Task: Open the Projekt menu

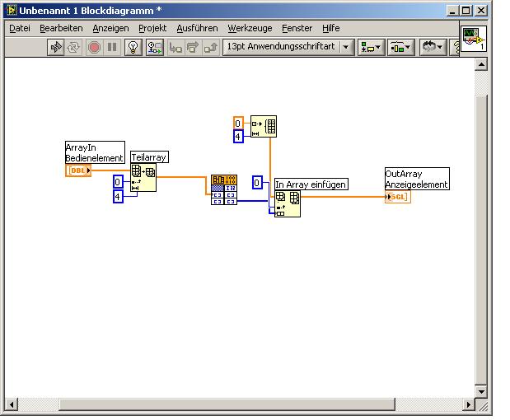Action: click(152, 28)
